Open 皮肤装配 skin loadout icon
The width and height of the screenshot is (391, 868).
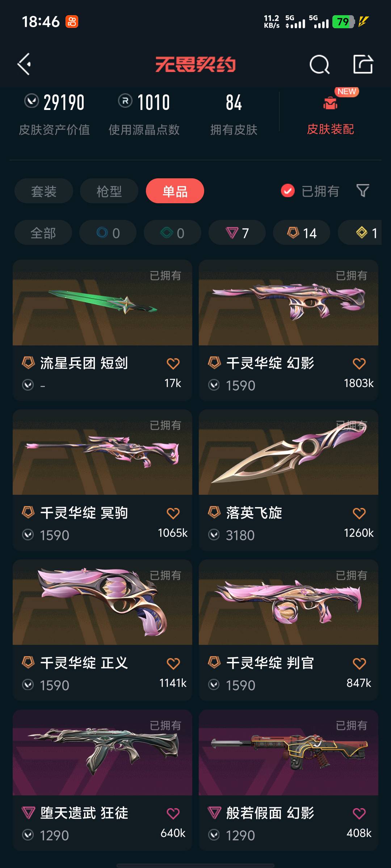[x=330, y=103]
